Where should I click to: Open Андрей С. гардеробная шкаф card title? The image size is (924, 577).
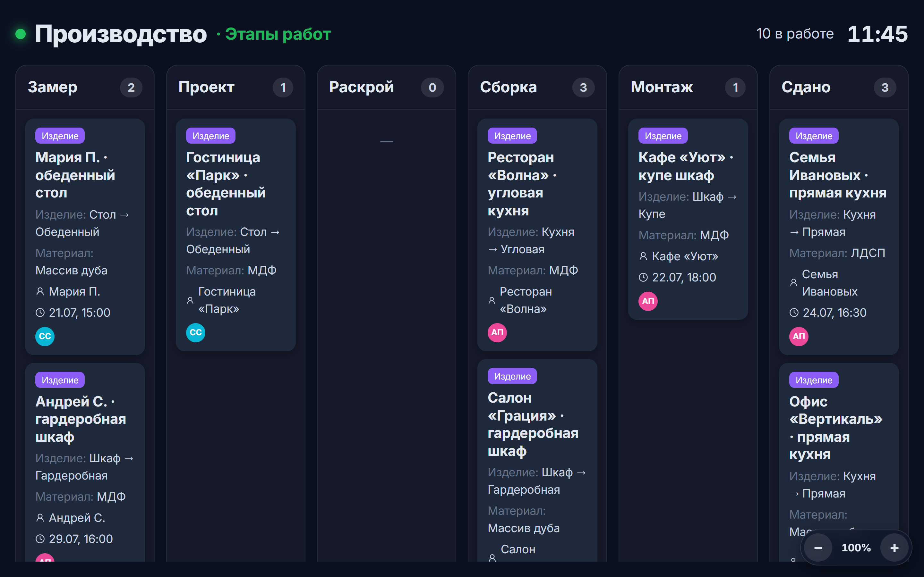(x=81, y=419)
